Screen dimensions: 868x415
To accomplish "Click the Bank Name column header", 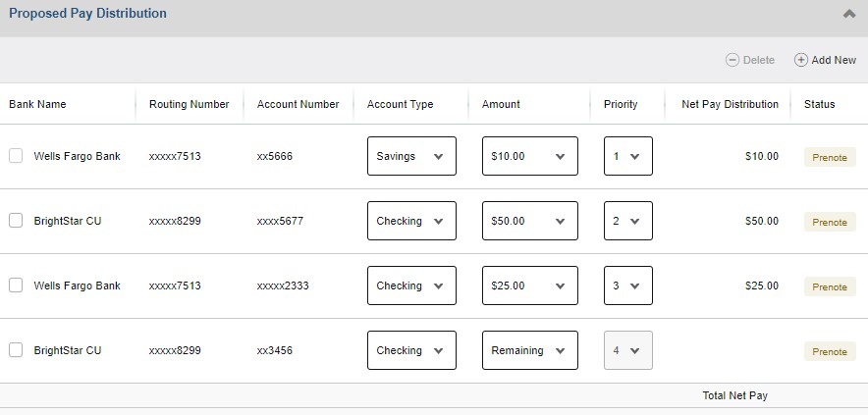I will point(37,104).
